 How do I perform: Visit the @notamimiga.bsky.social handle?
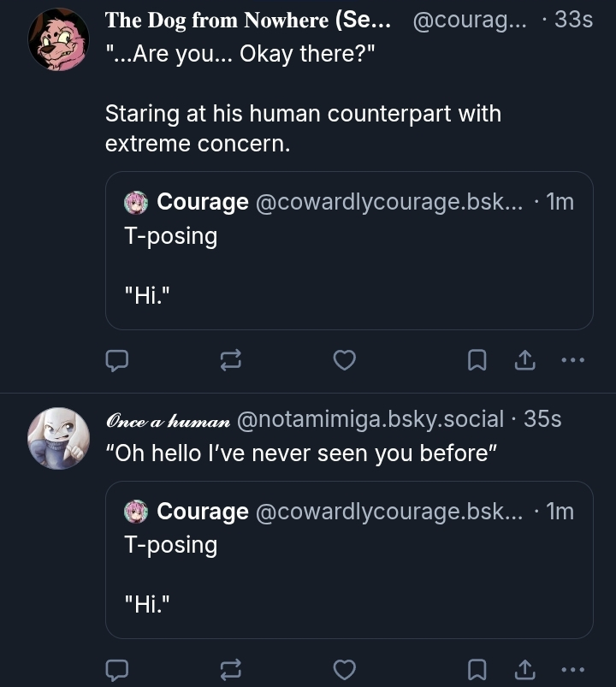369,419
